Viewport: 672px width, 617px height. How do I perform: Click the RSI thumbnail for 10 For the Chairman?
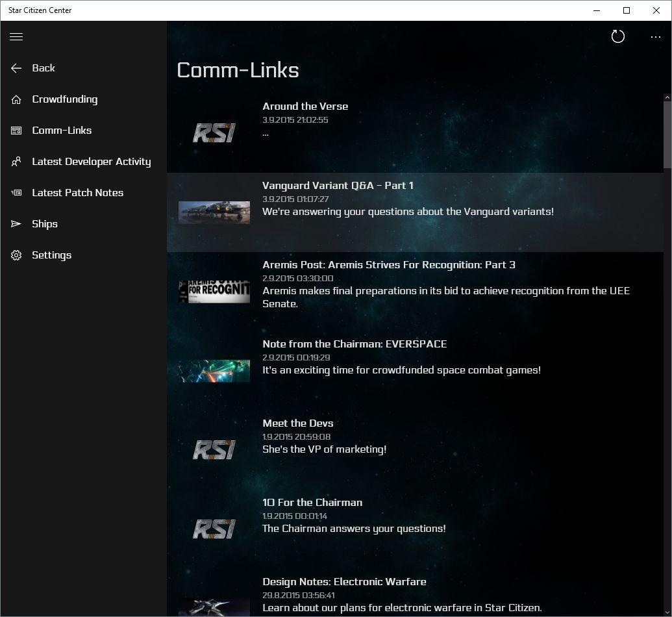214,529
